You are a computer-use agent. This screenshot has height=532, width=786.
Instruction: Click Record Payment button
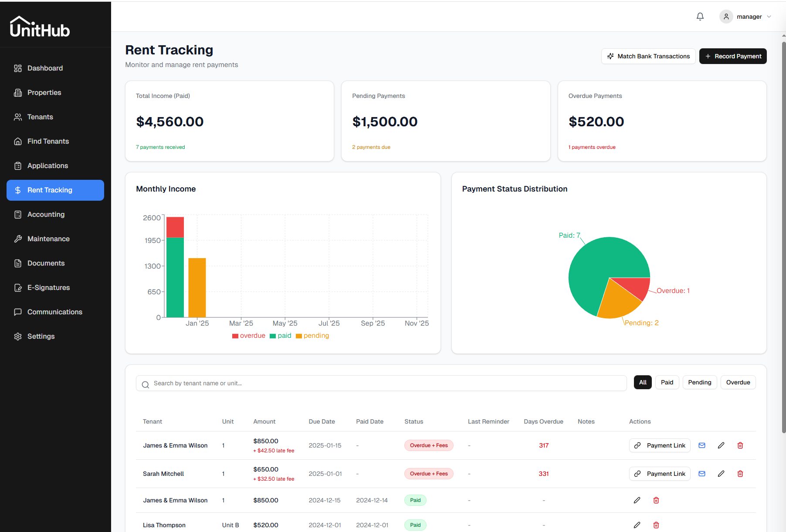[732, 56]
